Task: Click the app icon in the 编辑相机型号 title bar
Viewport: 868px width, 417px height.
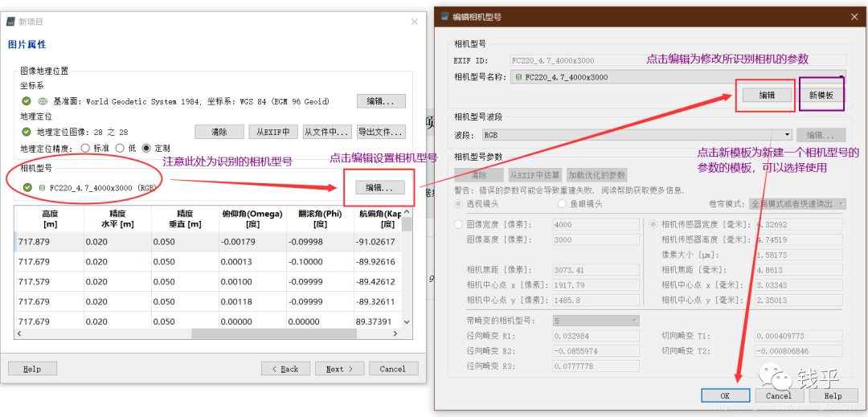Action: pos(444,16)
